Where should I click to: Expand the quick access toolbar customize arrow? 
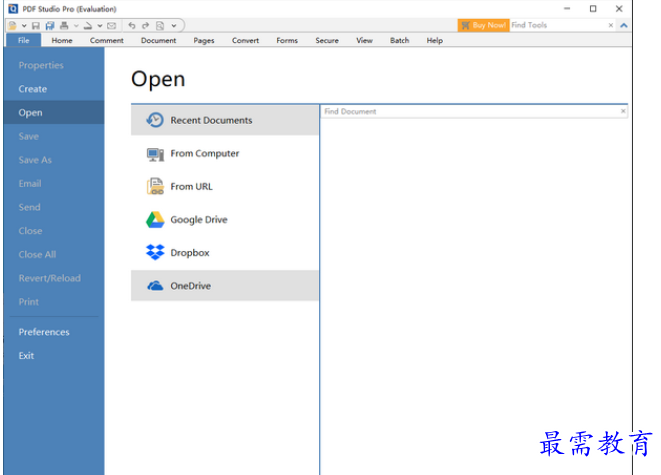pos(174,26)
